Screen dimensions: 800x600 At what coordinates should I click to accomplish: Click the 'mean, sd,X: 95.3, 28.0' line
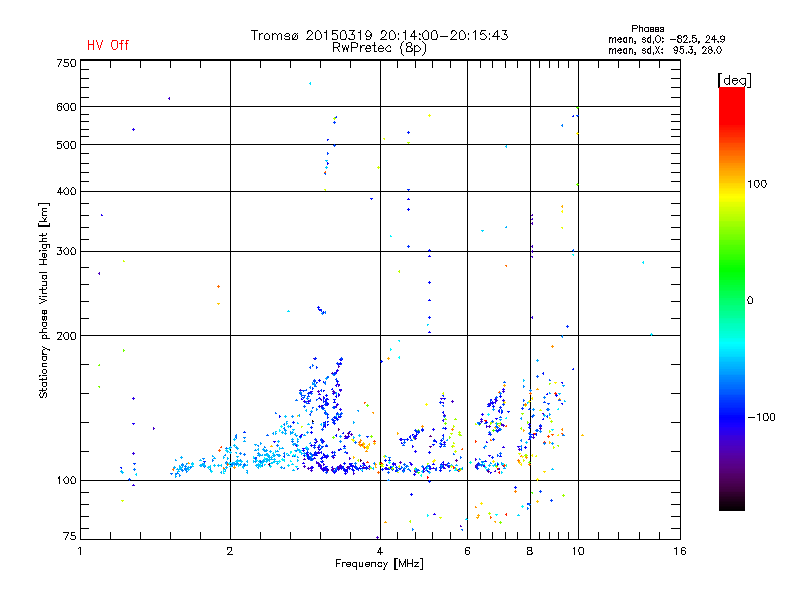[x=665, y=50]
